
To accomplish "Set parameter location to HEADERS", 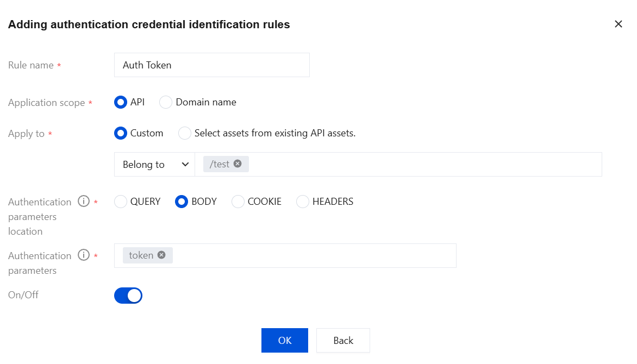I will (x=303, y=202).
